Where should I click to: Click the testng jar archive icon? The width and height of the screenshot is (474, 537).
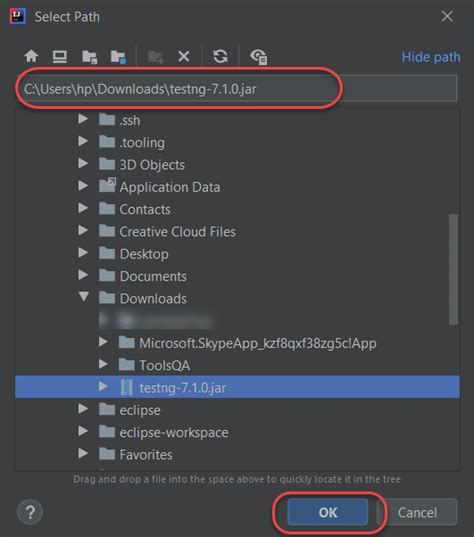click(126, 387)
